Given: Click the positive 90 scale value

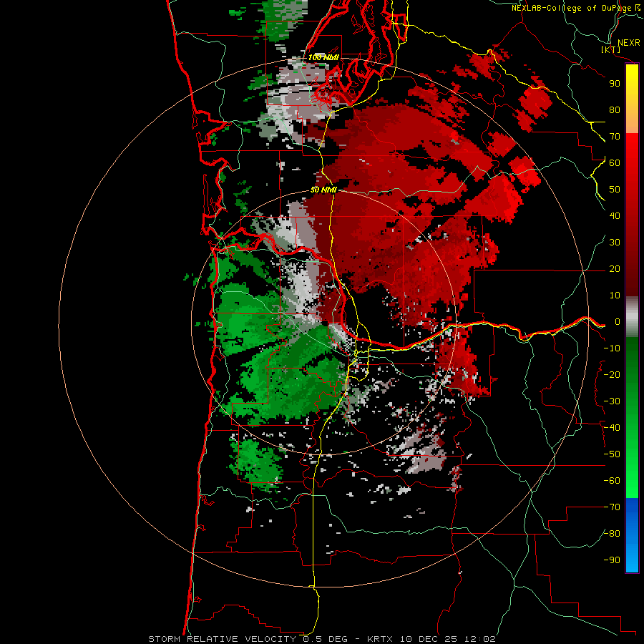Looking at the screenshot, I should [615, 84].
